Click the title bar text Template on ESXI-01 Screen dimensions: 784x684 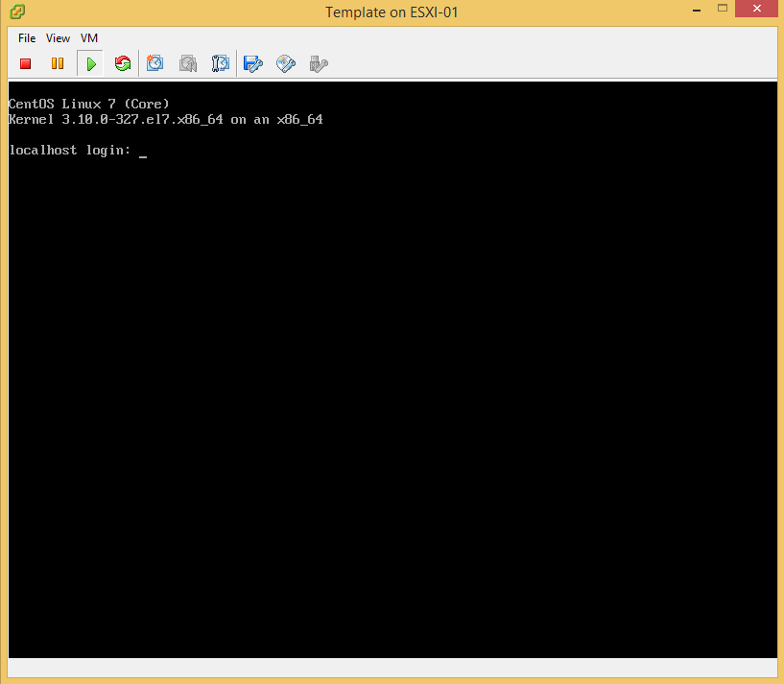(392, 12)
